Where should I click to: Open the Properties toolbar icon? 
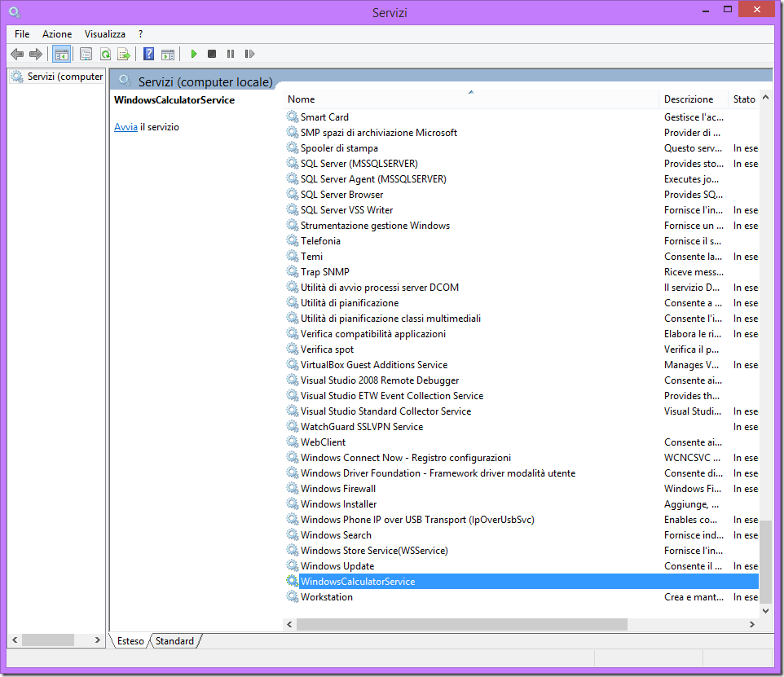coord(86,55)
